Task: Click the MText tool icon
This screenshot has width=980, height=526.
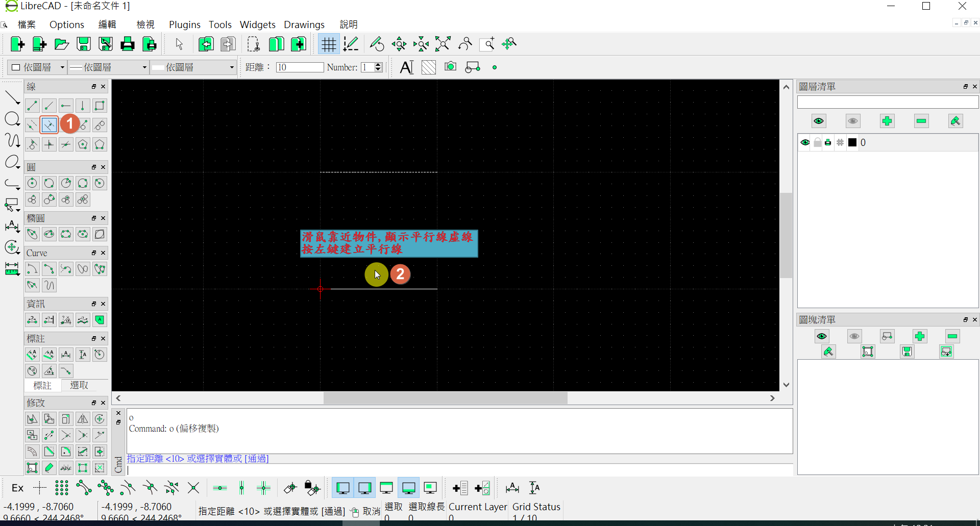Action: tap(407, 67)
